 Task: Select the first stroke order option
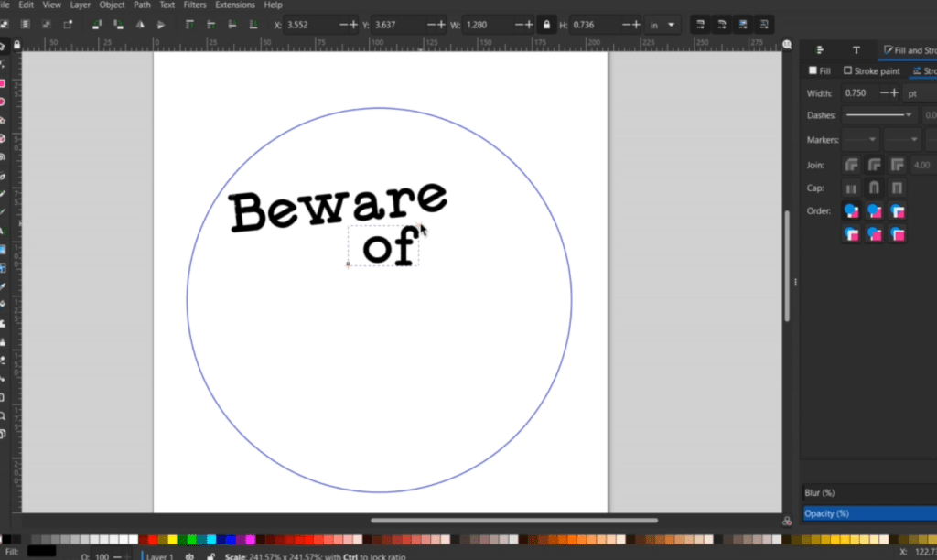851,211
